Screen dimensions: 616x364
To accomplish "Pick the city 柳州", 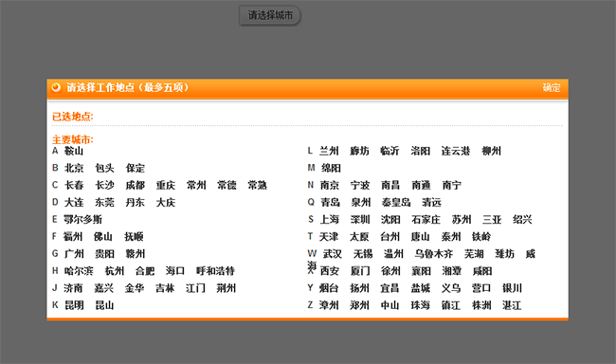I will click(492, 151).
